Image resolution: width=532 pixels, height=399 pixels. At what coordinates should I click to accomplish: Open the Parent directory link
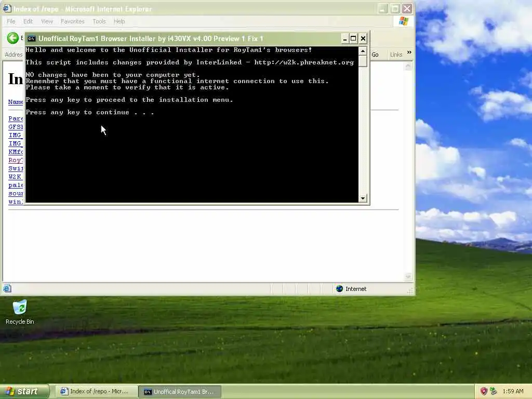click(x=16, y=118)
